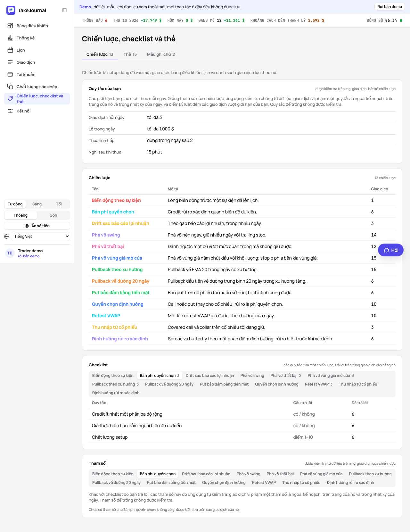Select Retest VWAP 3 in Checklist tabs
This screenshot has height=532, width=410.
pyautogui.click(x=319, y=384)
